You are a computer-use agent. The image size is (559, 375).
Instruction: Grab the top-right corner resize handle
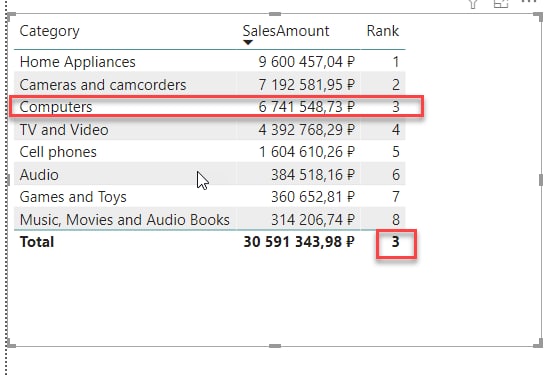point(538,17)
